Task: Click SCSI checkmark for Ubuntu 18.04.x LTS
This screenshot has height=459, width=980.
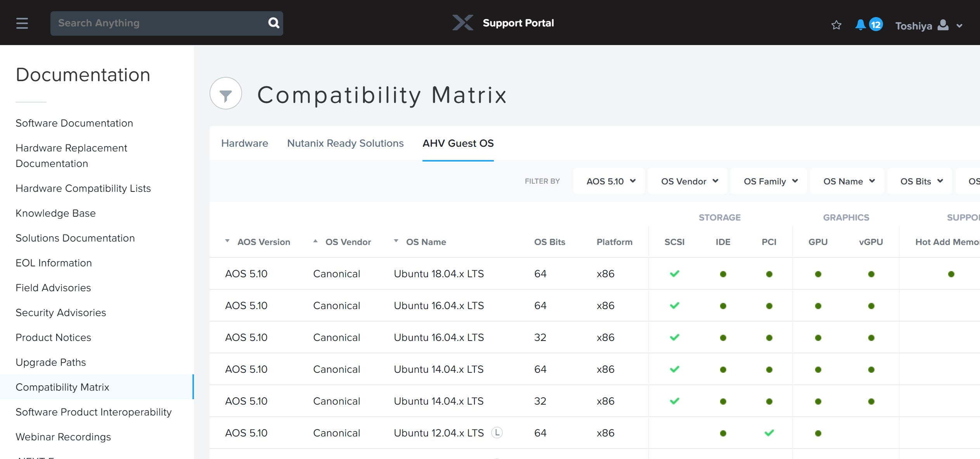Action: coord(675,273)
